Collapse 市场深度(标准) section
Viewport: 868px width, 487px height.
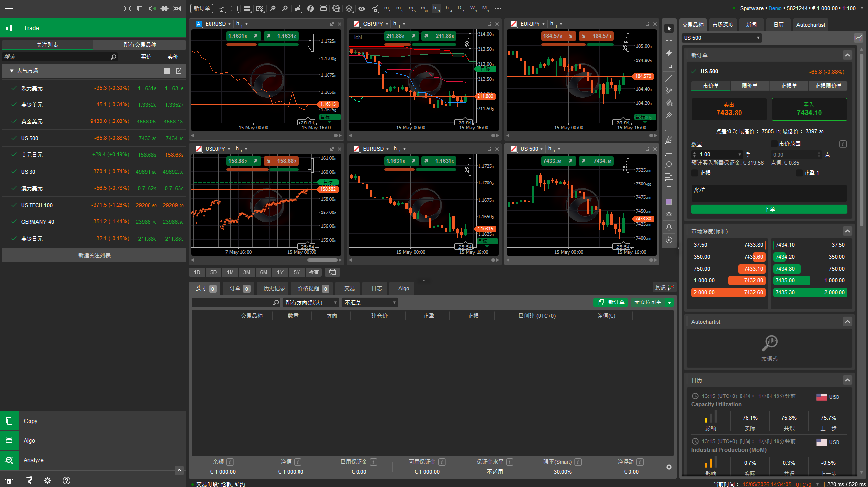[x=847, y=231]
